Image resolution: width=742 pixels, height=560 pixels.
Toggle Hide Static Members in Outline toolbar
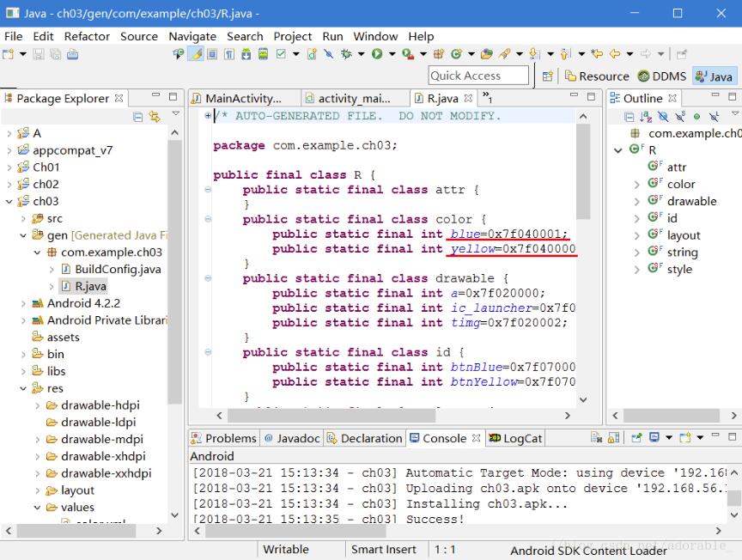(680, 117)
